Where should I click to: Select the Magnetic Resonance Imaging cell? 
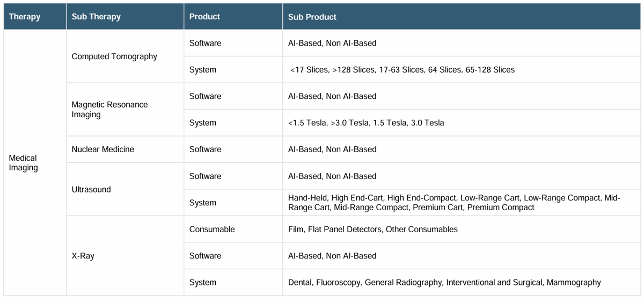pyautogui.click(x=125, y=110)
